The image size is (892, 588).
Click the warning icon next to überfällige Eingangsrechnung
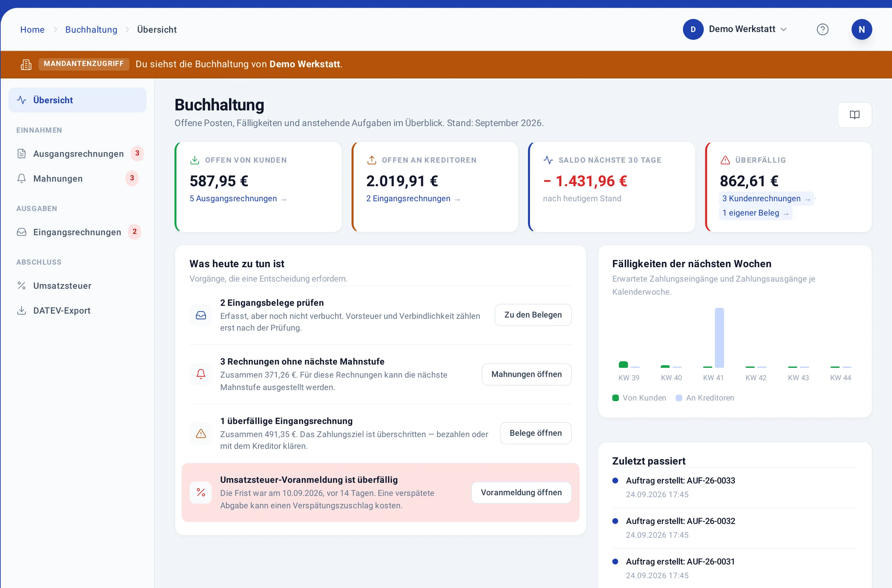[201, 433]
